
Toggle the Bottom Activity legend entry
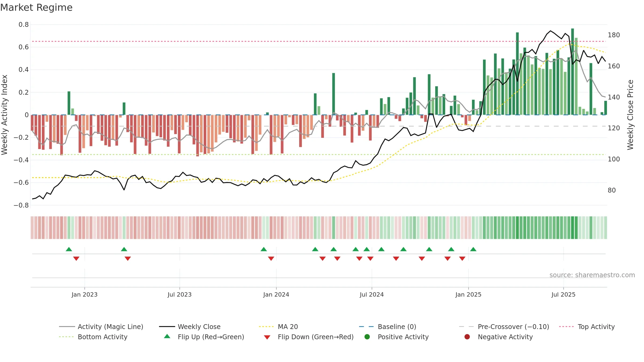pos(93,337)
